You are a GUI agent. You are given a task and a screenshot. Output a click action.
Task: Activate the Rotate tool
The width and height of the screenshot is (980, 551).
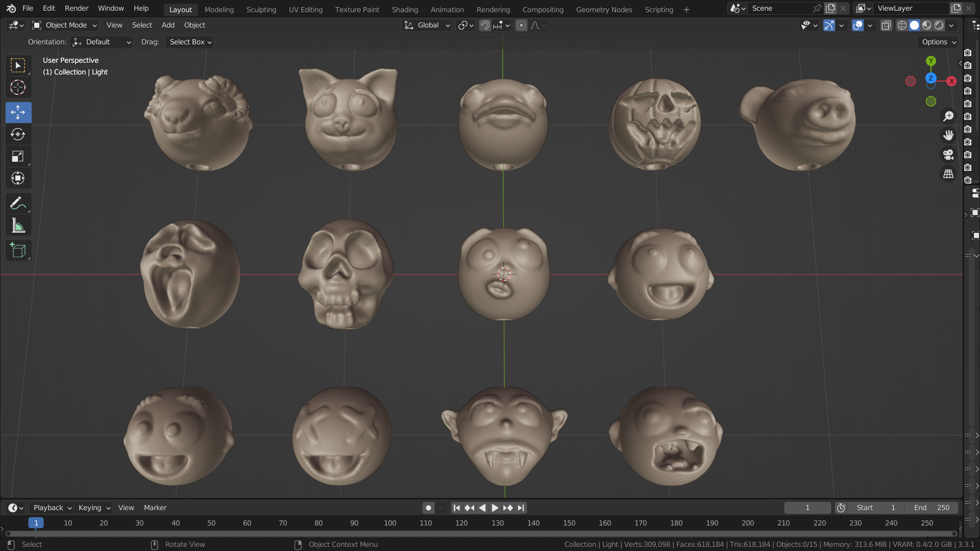[18, 135]
